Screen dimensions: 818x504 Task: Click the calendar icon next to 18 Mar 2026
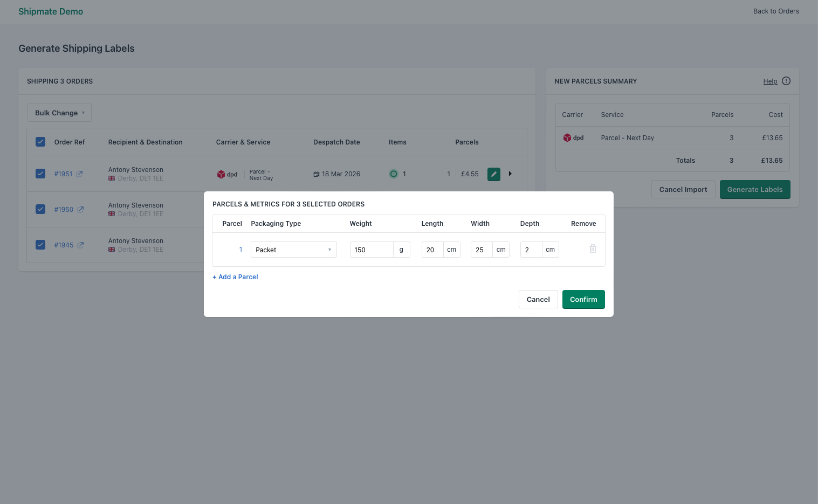coord(317,174)
